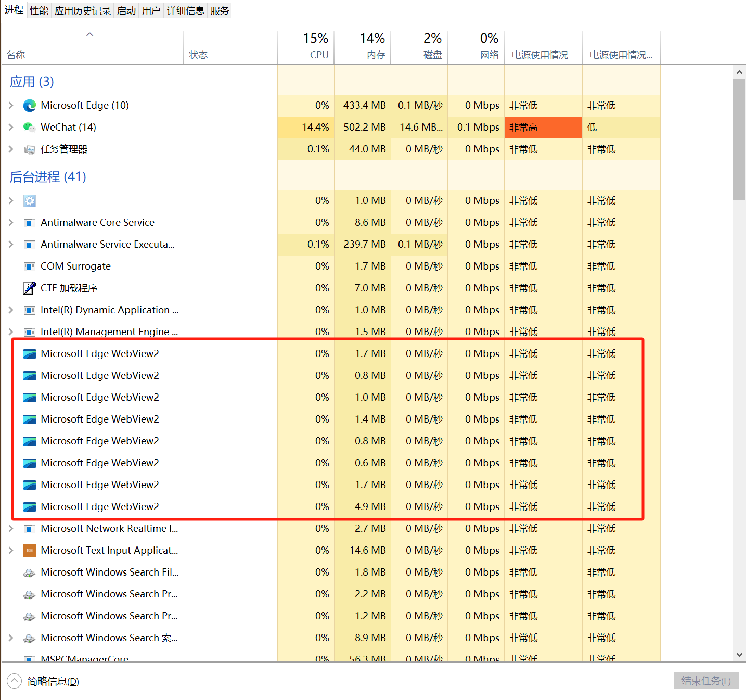This screenshot has width=746, height=700.
Task: Switch to the 性能 tab
Action: click(x=39, y=10)
